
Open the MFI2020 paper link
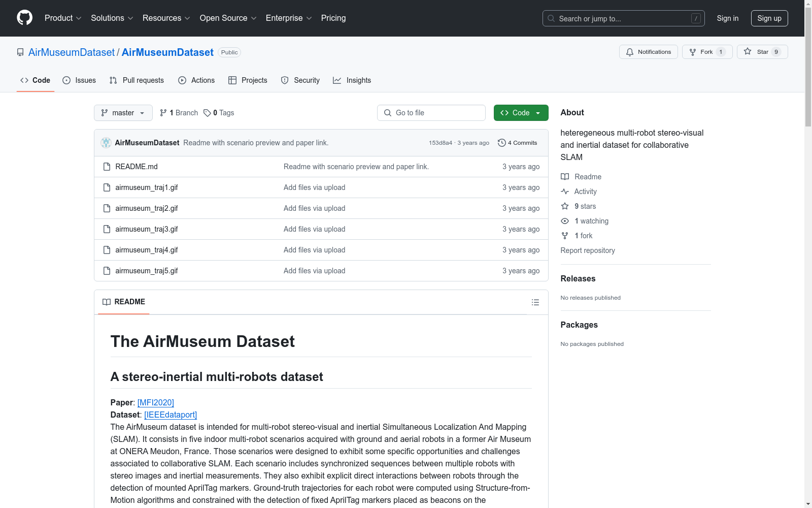156,403
